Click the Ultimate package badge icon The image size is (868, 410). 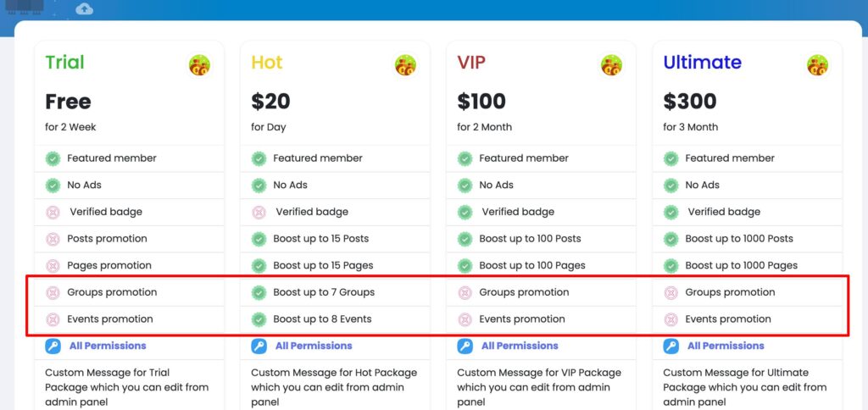[x=817, y=65]
